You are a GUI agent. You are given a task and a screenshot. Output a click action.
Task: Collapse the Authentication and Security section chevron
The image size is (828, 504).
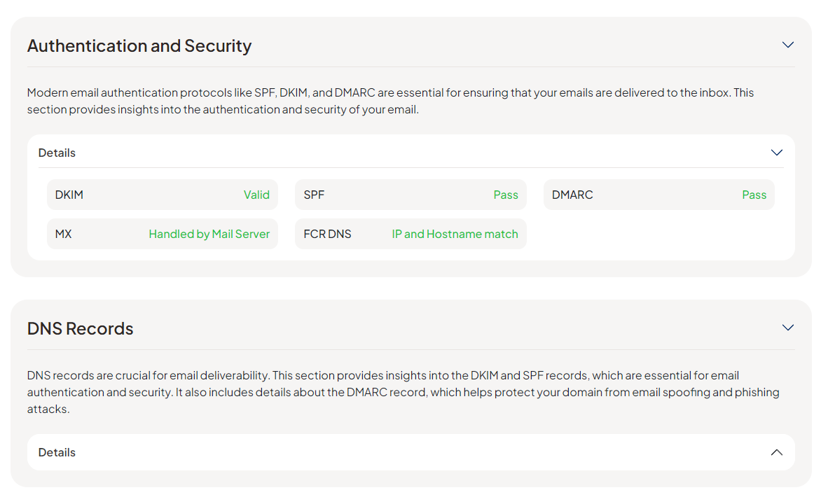(x=787, y=45)
